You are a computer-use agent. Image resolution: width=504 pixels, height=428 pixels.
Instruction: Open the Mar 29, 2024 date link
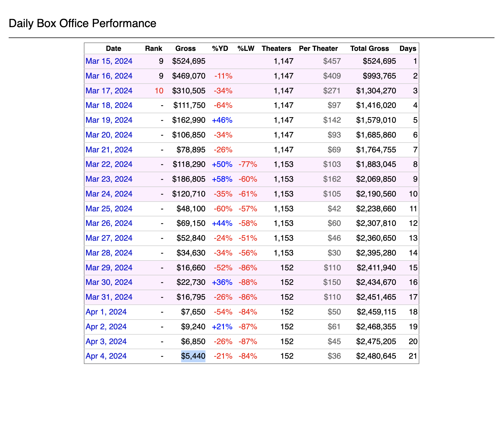coord(109,268)
